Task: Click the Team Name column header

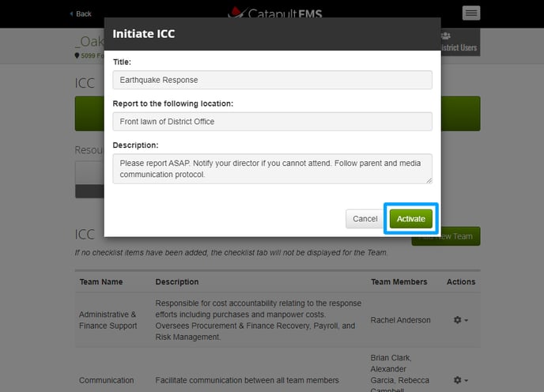Action: pos(100,281)
